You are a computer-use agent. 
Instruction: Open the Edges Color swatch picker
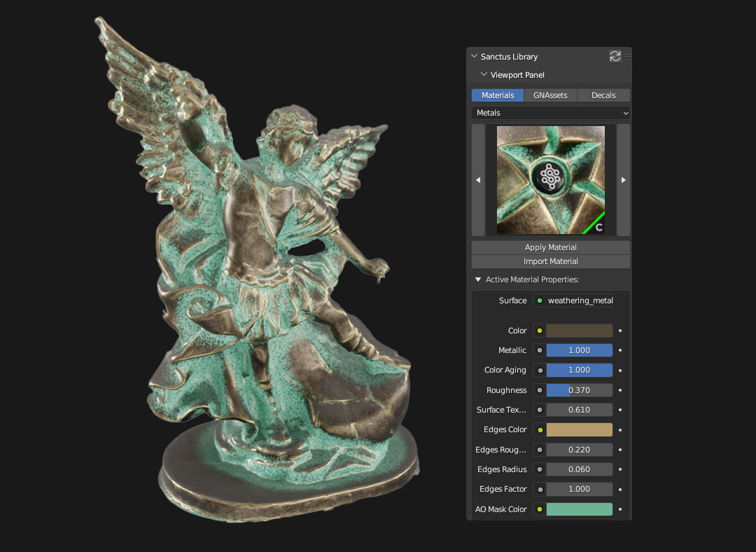pos(580,429)
